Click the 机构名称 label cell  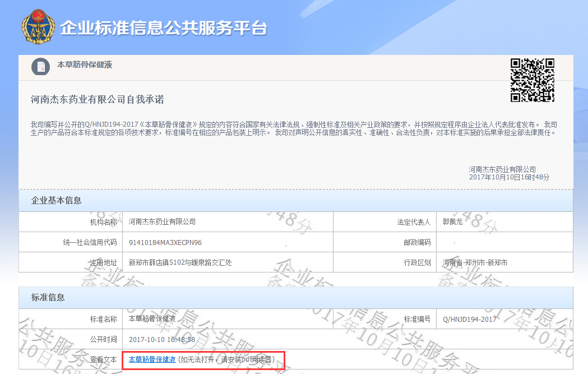pos(71,222)
